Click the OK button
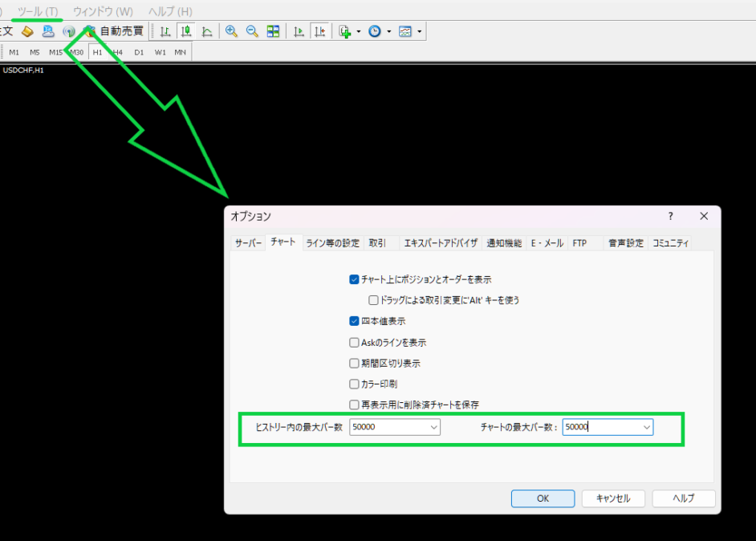The image size is (756, 541). coord(543,498)
